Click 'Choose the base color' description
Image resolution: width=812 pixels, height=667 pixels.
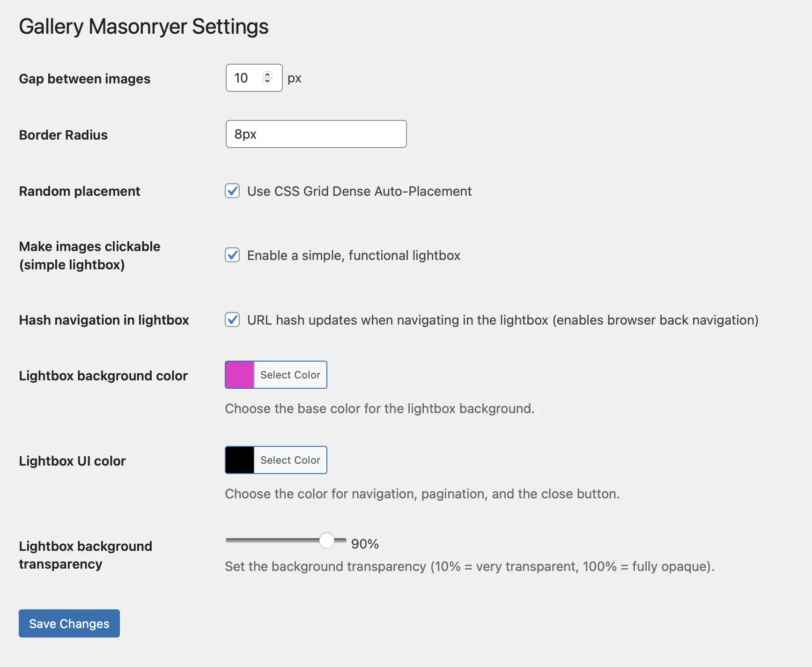pyautogui.click(x=379, y=408)
